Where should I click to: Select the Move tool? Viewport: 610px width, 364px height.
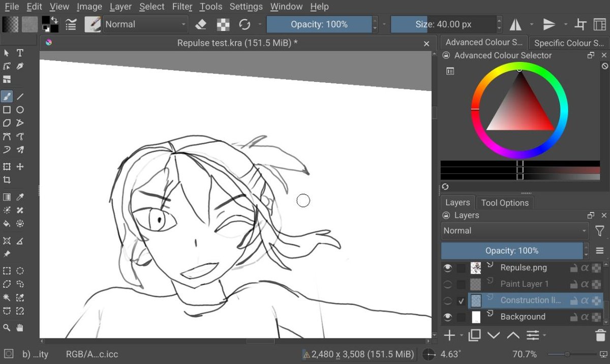click(x=20, y=166)
